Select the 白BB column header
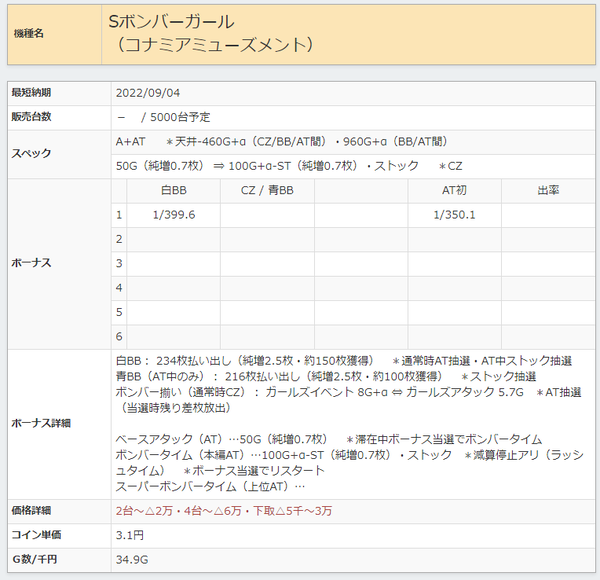Image resolution: width=600 pixels, height=580 pixels. [x=174, y=190]
